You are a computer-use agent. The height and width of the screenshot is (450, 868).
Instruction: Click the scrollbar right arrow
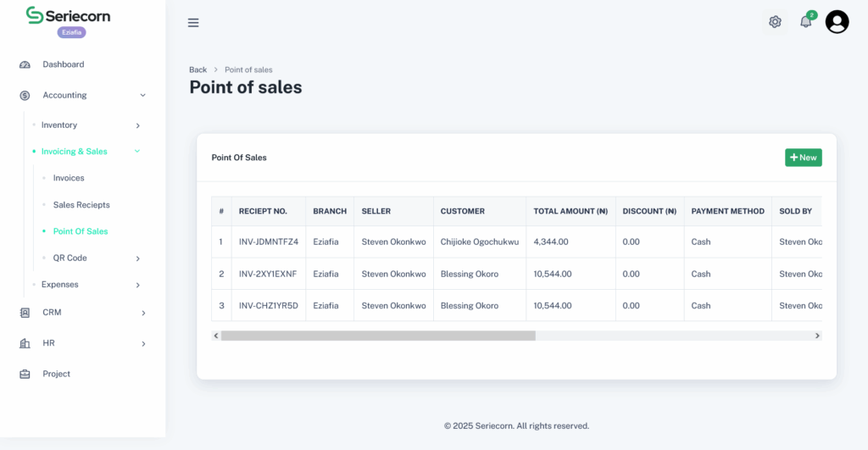817,336
